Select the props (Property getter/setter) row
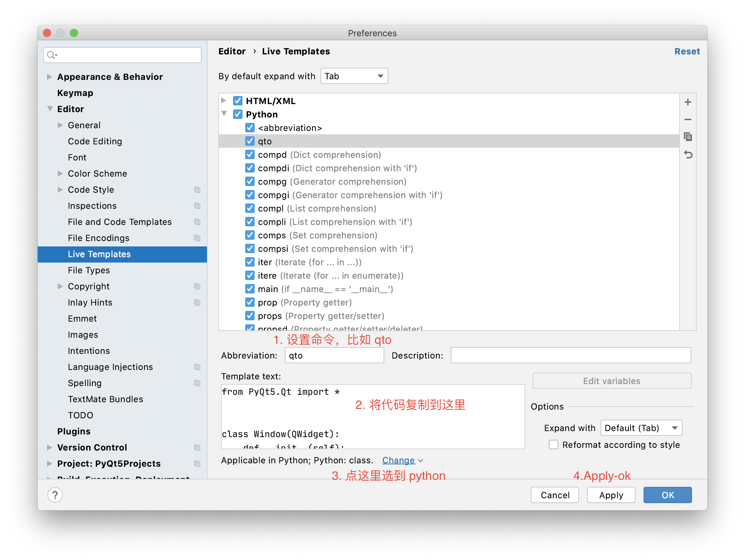This screenshot has height=560, width=745. 449,316
